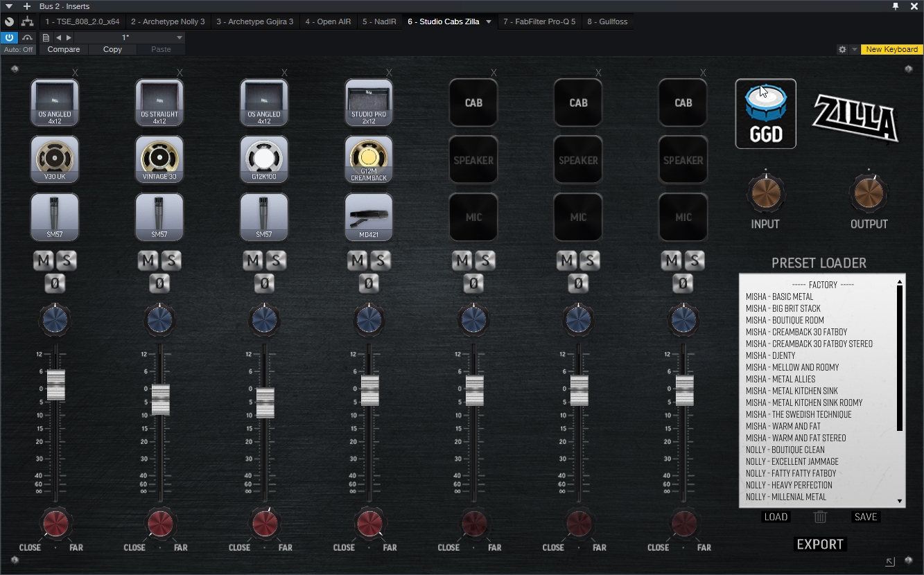Select preset MISHA - THE SWEDISH TECHNIQUE

point(799,414)
